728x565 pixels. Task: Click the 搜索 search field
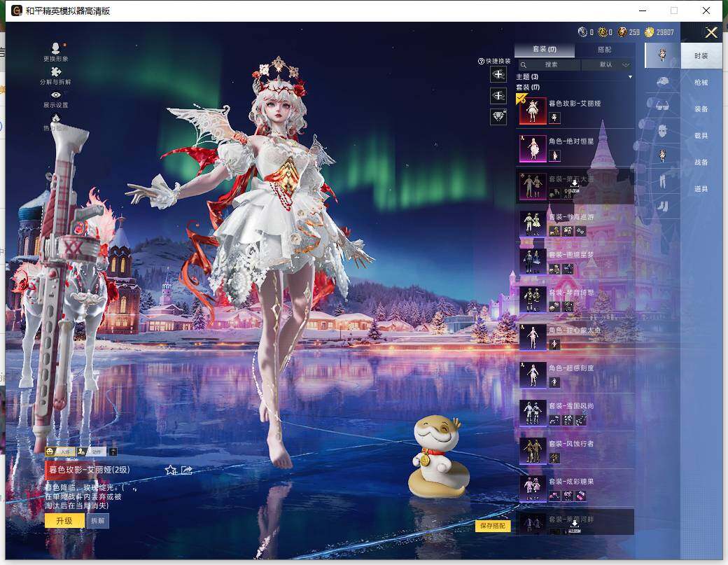pyautogui.click(x=549, y=64)
